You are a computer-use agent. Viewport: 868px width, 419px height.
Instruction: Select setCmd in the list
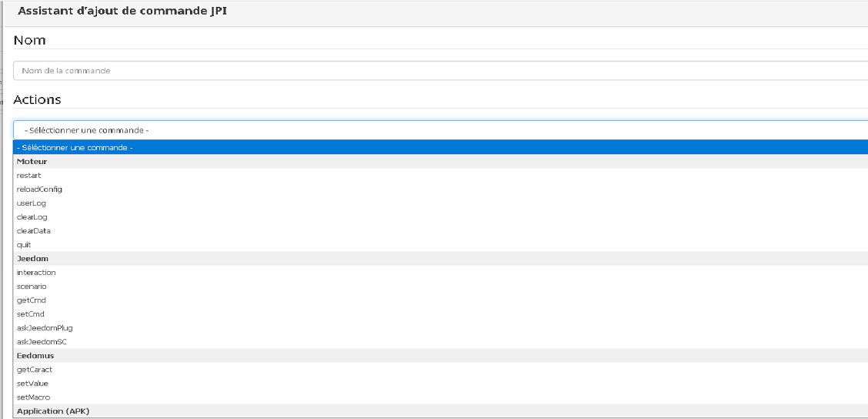coord(31,314)
